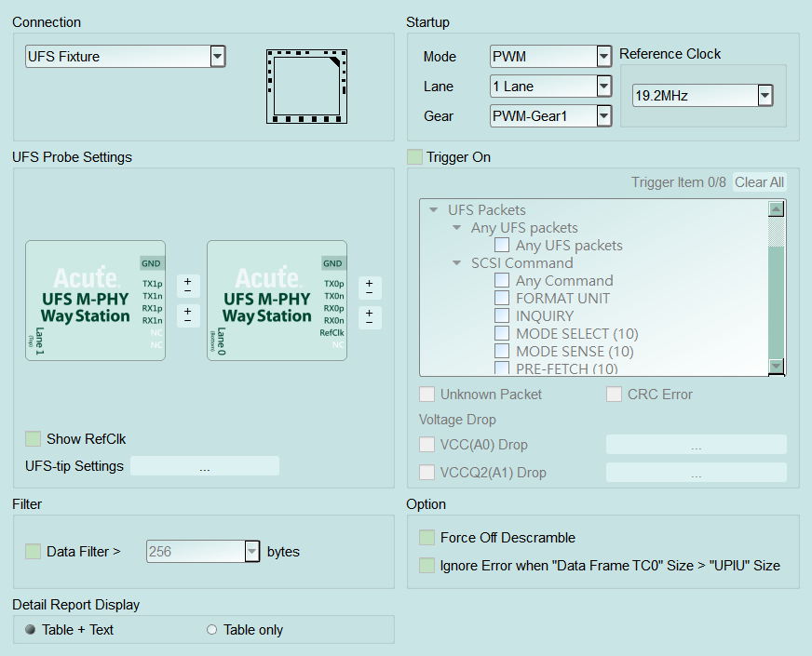Open UFS-tip Settings ellipsis button

click(x=205, y=465)
